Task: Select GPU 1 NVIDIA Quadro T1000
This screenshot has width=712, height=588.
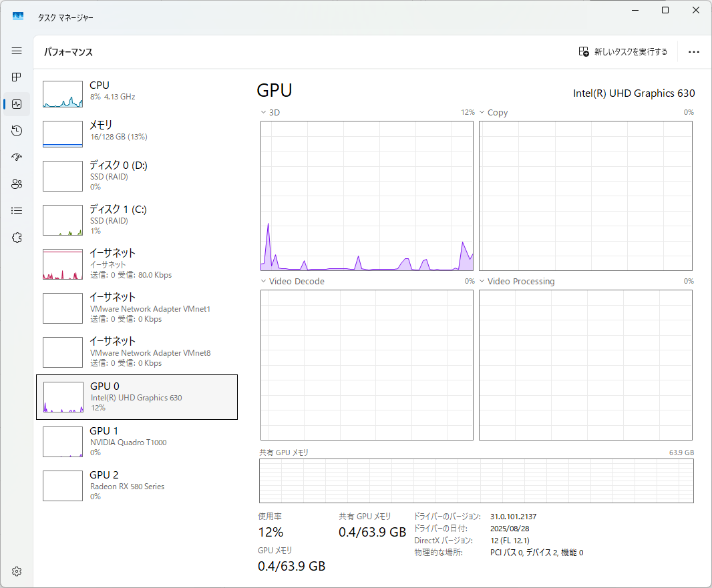Action: point(137,441)
